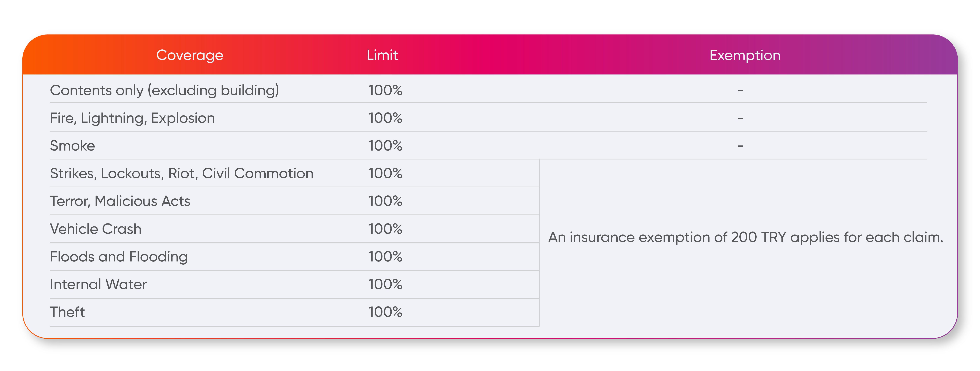Click the 100% limit for Theft
980x371 pixels.
(385, 312)
